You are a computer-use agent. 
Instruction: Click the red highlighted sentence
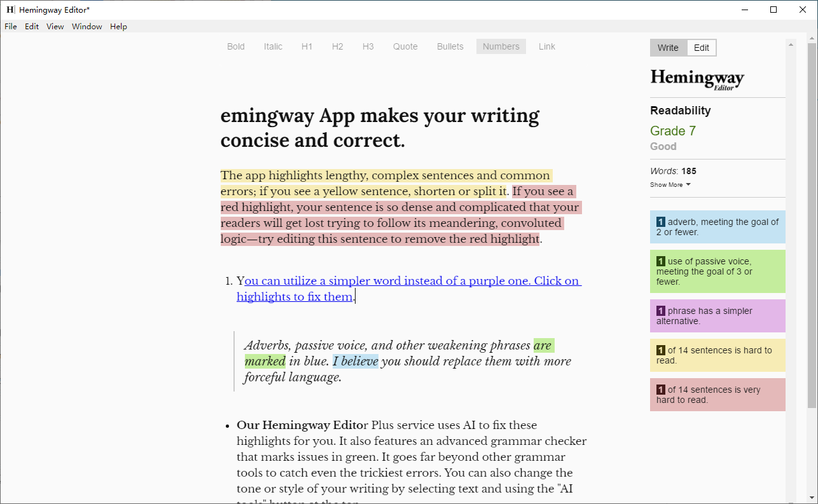[399, 215]
